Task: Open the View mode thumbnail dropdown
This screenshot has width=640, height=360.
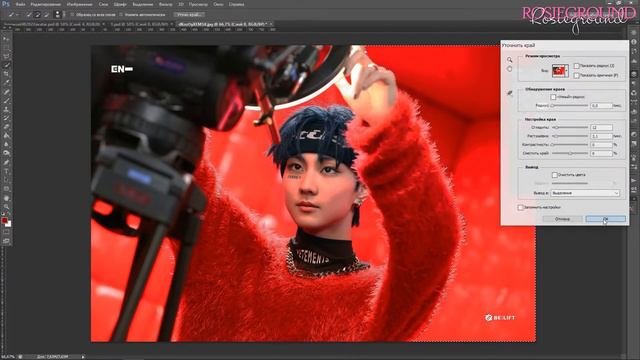Action: pyautogui.click(x=560, y=71)
